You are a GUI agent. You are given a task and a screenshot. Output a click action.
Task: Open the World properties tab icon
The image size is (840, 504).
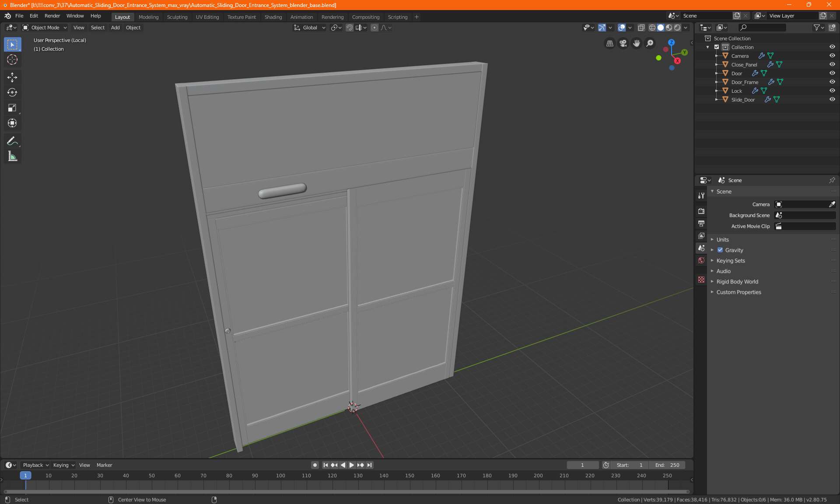click(x=701, y=260)
